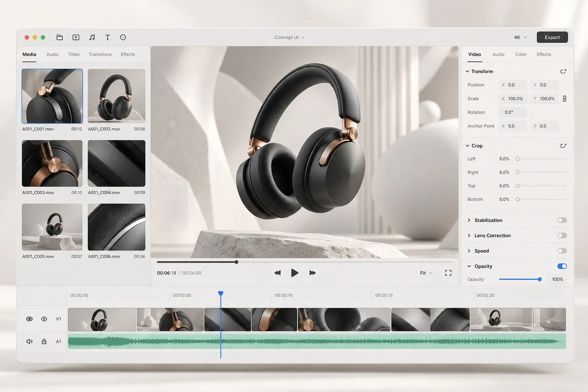Toggle the Scale link constraint icon
The image size is (588, 392).
pyautogui.click(x=564, y=99)
